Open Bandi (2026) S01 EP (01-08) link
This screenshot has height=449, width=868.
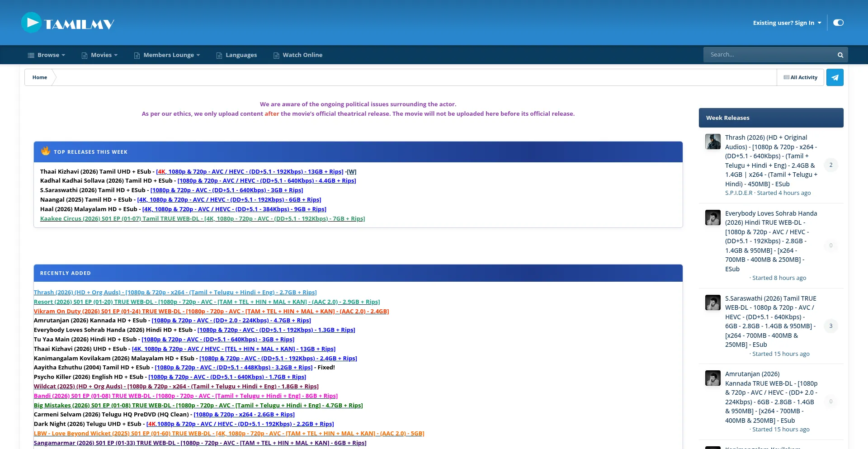pyautogui.click(x=186, y=396)
